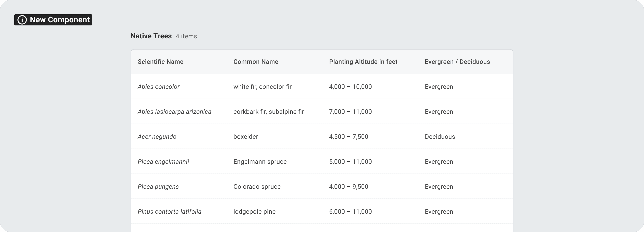Click the Engelmann spruce cell
The height and width of the screenshot is (232, 644).
click(x=260, y=162)
